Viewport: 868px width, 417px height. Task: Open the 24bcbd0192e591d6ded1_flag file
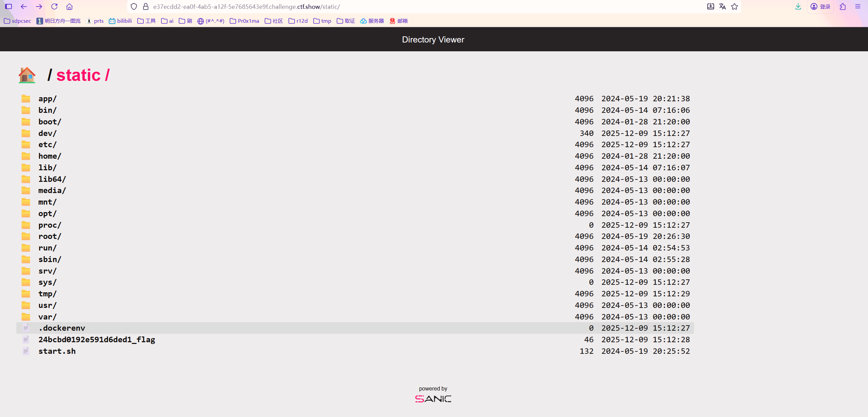coord(96,340)
